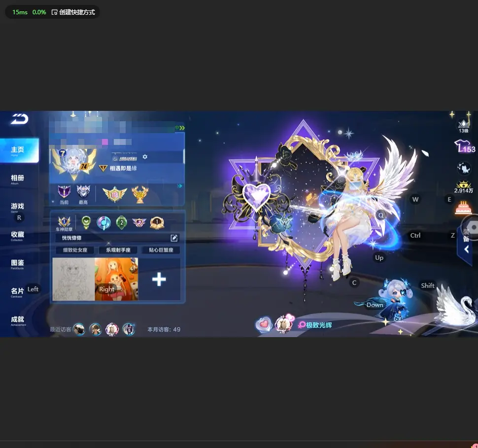The width and height of the screenshot is (478, 448).
Task: Click the birthday cake icon
Action: 463,207
